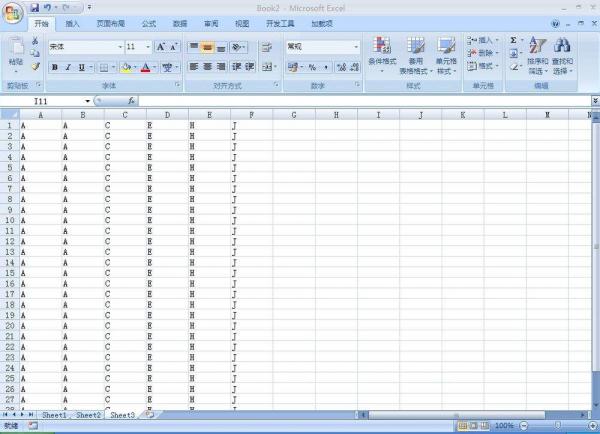This screenshot has width=600, height=434.
Task: Center text horizontally
Action: click(x=207, y=67)
